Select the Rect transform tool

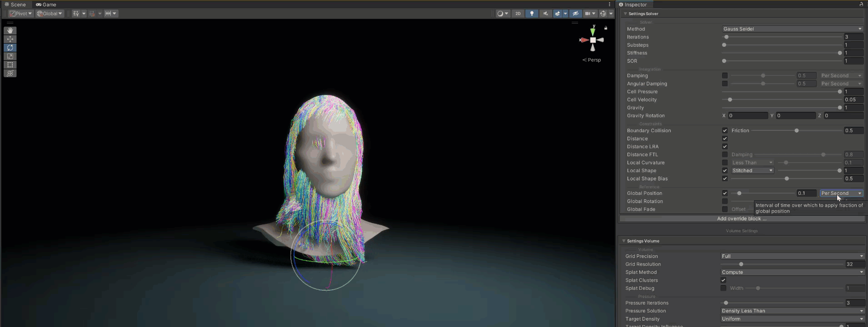pyautogui.click(x=10, y=65)
